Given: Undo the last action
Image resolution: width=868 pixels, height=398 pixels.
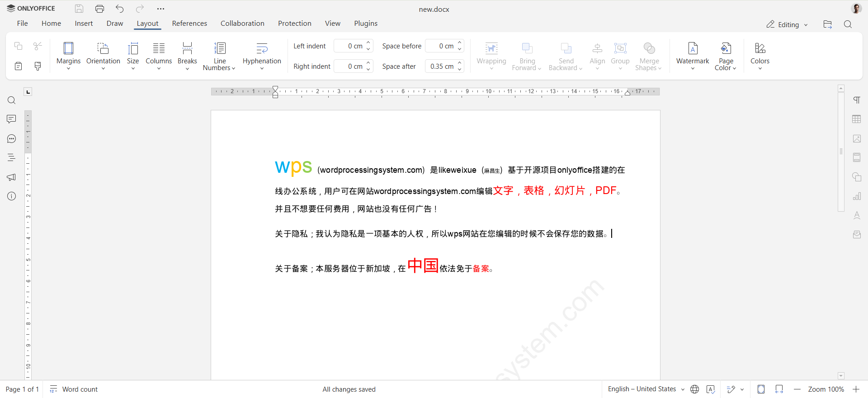Looking at the screenshot, I should pyautogui.click(x=120, y=9).
